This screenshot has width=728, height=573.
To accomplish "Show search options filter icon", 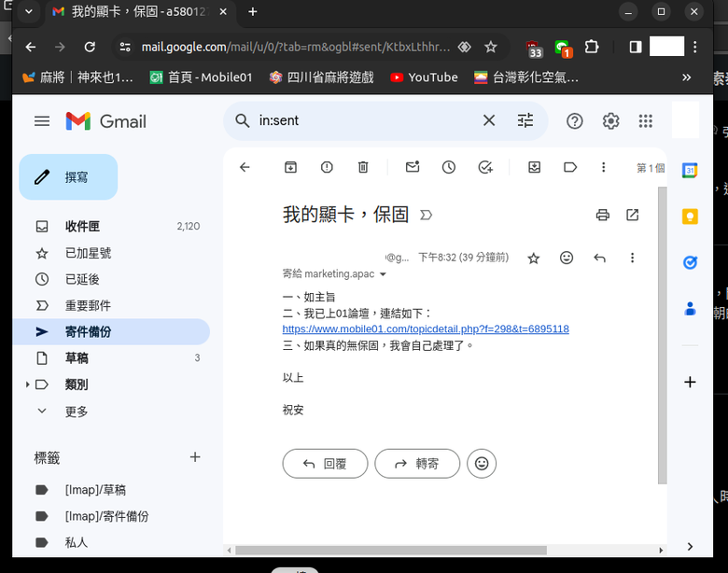I will (525, 120).
